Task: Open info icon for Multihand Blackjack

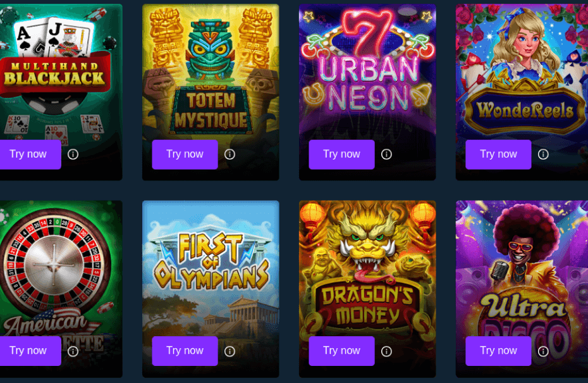Action: point(73,154)
